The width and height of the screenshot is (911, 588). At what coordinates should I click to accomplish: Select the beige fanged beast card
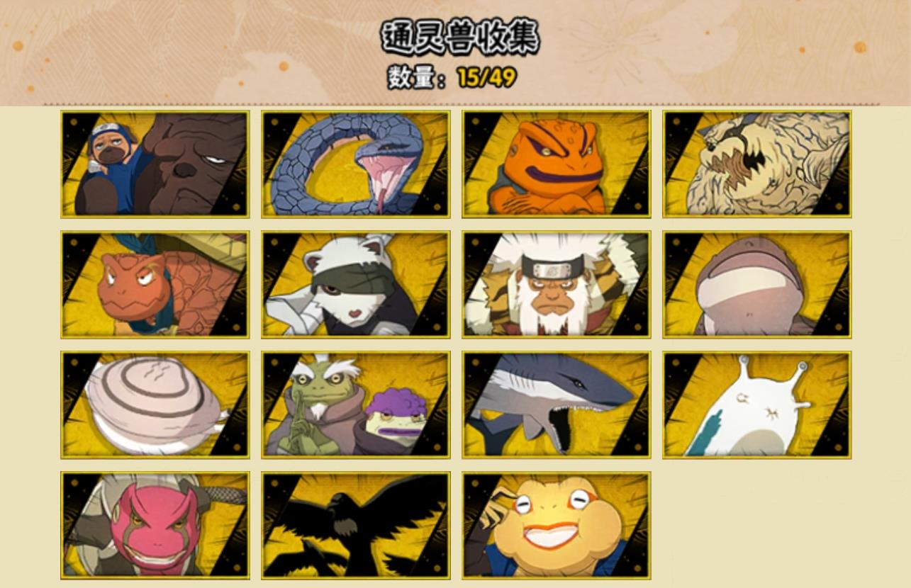pyautogui.click(x=757, y=164)
